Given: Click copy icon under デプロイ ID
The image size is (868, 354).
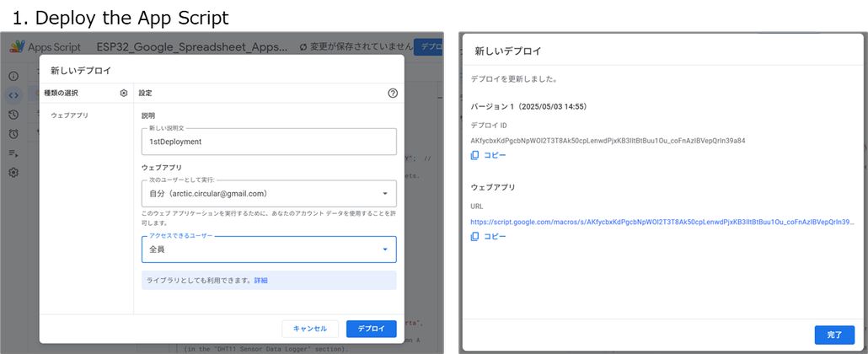Looking at the screenshot, I should pyautogui.click(x=474, y=156).
